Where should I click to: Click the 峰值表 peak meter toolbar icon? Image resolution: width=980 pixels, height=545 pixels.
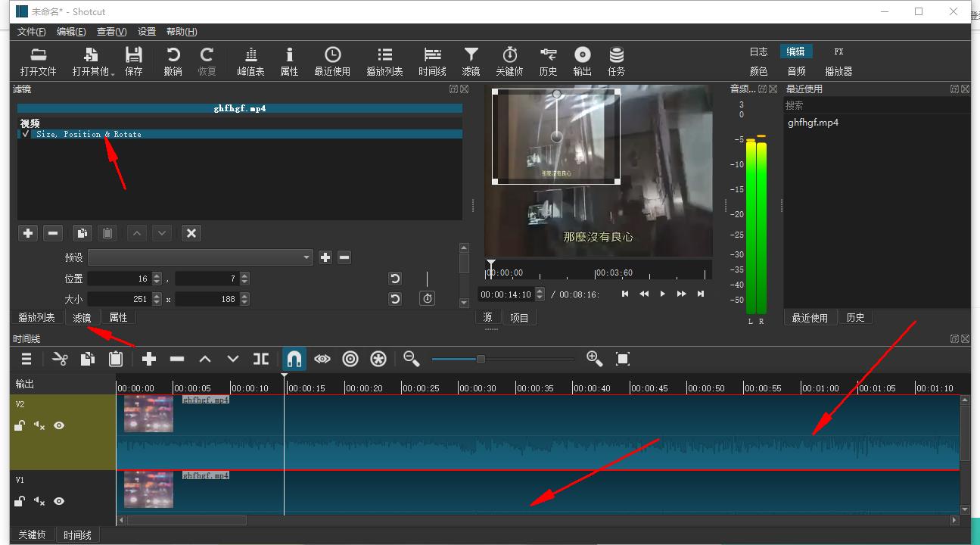250,61
